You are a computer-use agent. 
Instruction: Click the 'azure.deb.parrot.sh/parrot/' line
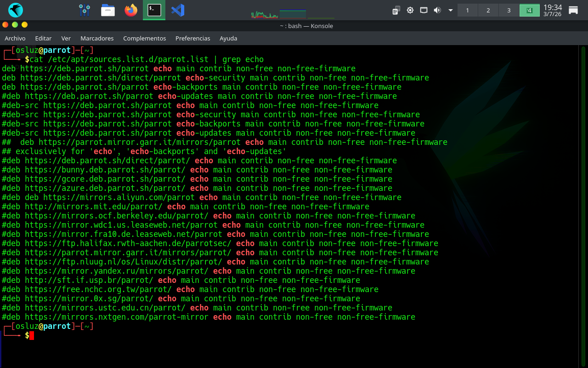click(197, 188)
